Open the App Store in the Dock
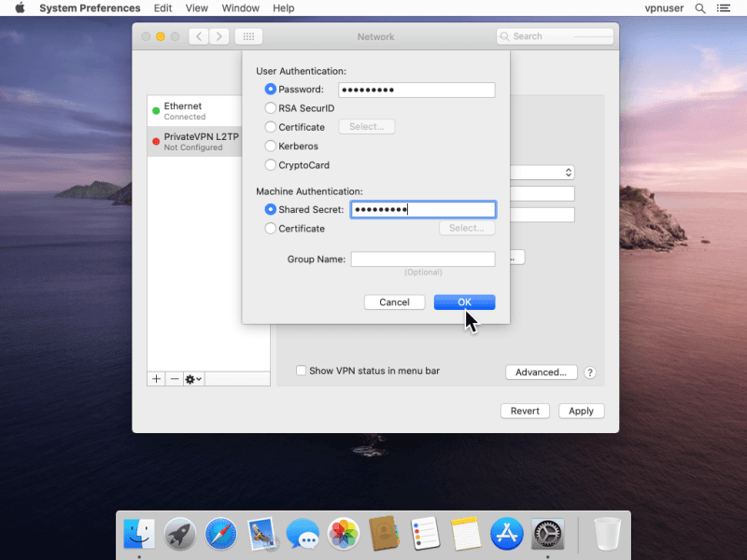The width and height of the screenshot is (747, 560). pos(506,535)
